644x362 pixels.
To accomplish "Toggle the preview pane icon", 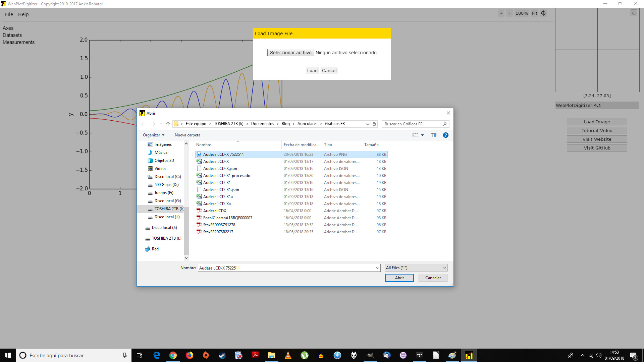I will click(x=434, y=135).
